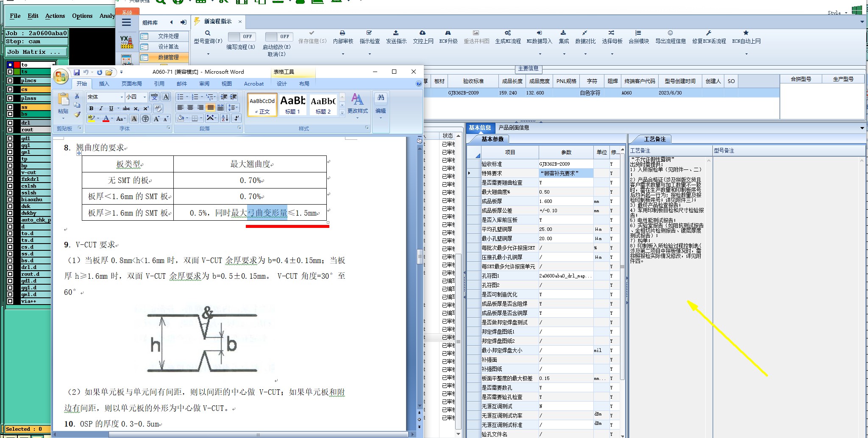
Task: Apply Bold formatting in Word
Action: coord(91,108)
